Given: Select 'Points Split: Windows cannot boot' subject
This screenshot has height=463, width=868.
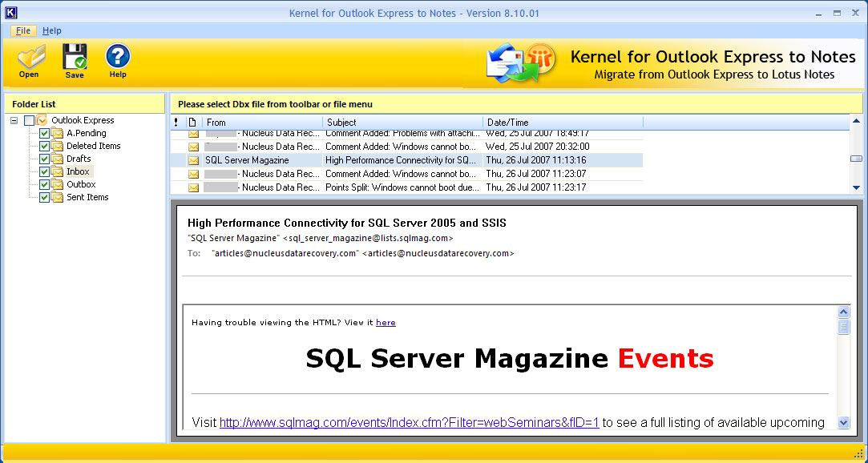Looking at the screenshot, I should pos(402,187).
